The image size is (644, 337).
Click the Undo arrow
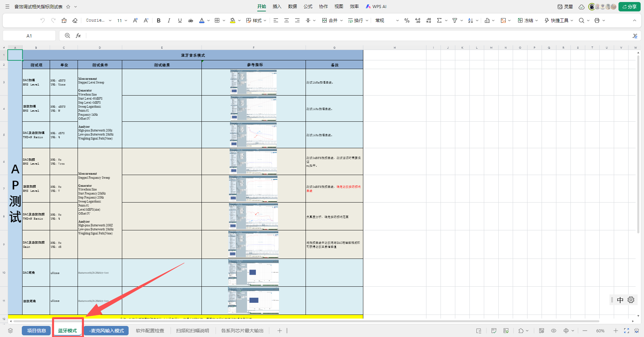(42, 20)
